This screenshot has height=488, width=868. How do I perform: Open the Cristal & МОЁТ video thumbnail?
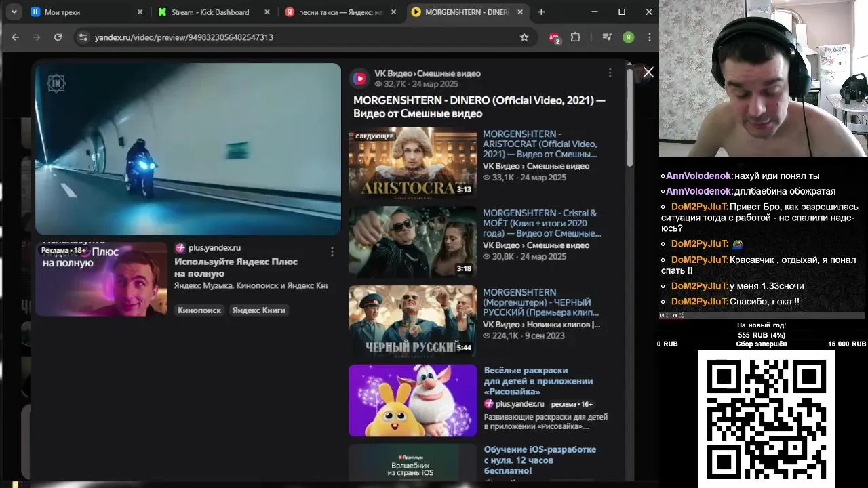(413, 242)
